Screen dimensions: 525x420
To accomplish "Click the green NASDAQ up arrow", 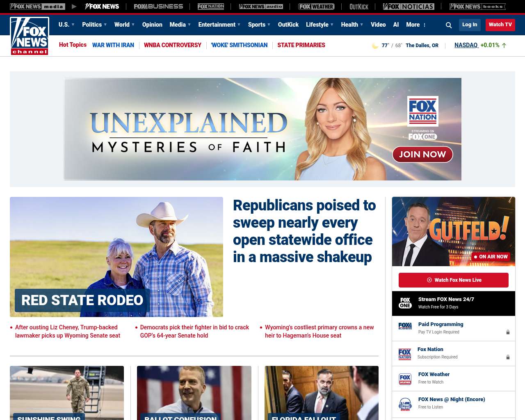I will (504, 46).
